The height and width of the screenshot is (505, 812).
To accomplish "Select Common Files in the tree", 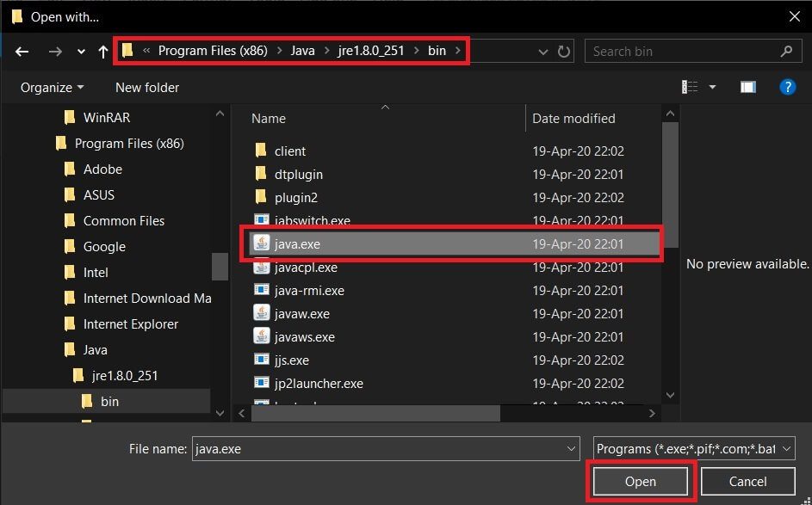I will pyautogui.click(x=114, y=221).
